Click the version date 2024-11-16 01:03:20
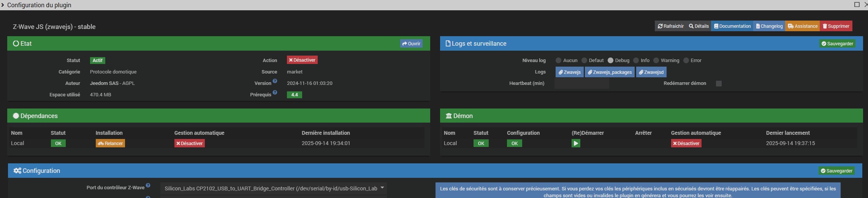Screen dimensions: 868x198 pyautogui.click(x=310, y=83)
